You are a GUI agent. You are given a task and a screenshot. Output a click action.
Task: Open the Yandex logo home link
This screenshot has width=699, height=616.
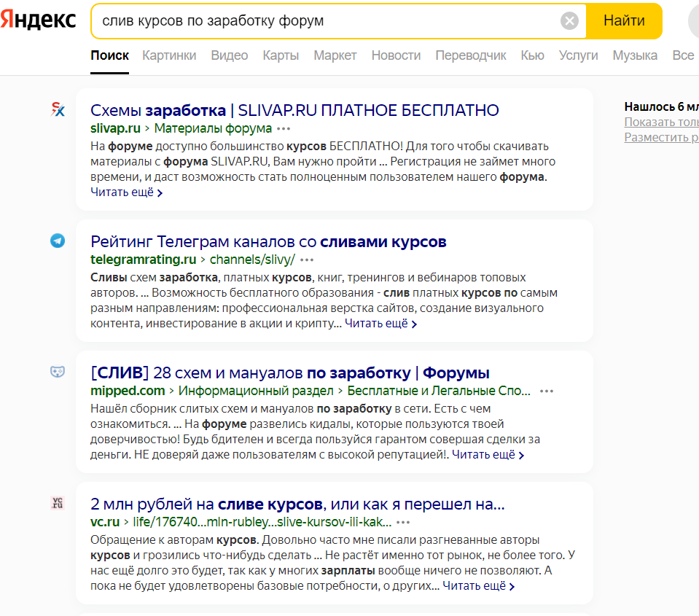(39, 20)
